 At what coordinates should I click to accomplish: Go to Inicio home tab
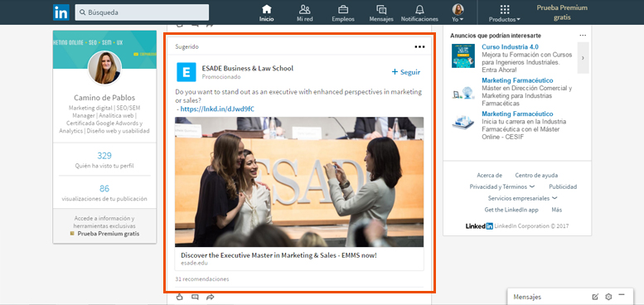267,13
